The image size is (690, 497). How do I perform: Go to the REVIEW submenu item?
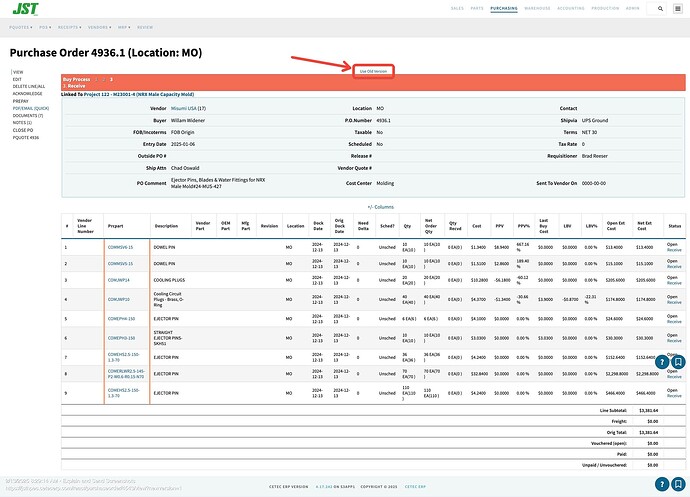tap(145, 27)
